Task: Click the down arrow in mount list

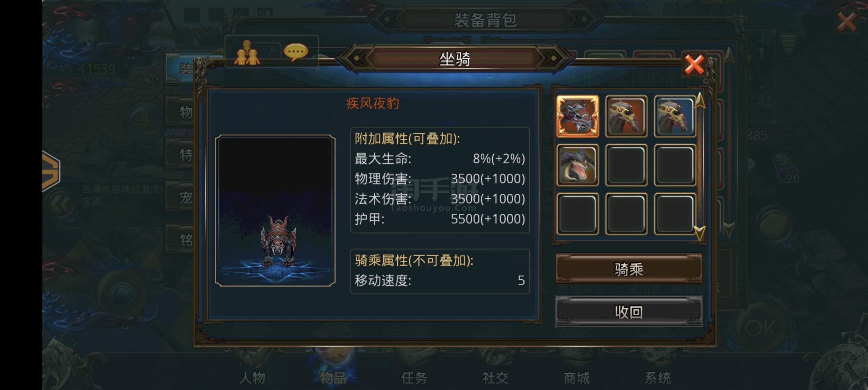Action: pyautogui.click(x=700, y=233)
